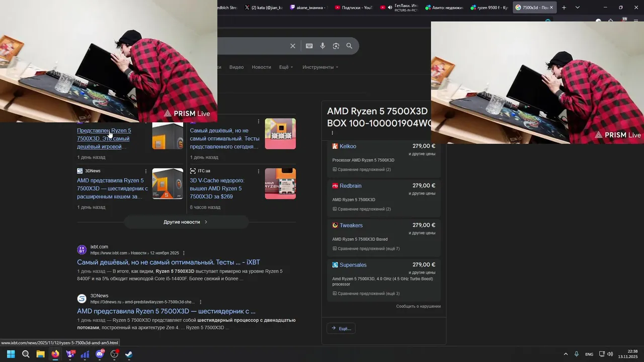Image resolution: width=644 pixels, height=362 pixels.
Task: Click Сообщить о нарушении link
Action: (418, 306)
